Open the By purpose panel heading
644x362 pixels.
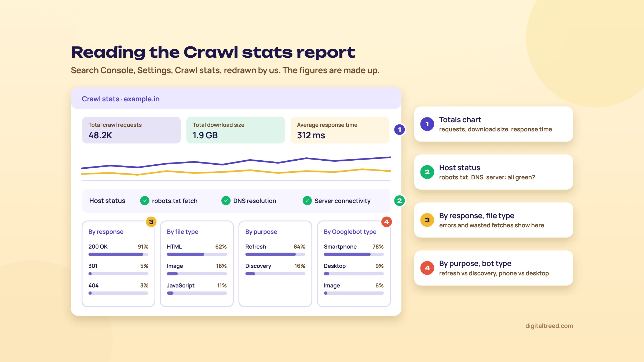point(261,232)
